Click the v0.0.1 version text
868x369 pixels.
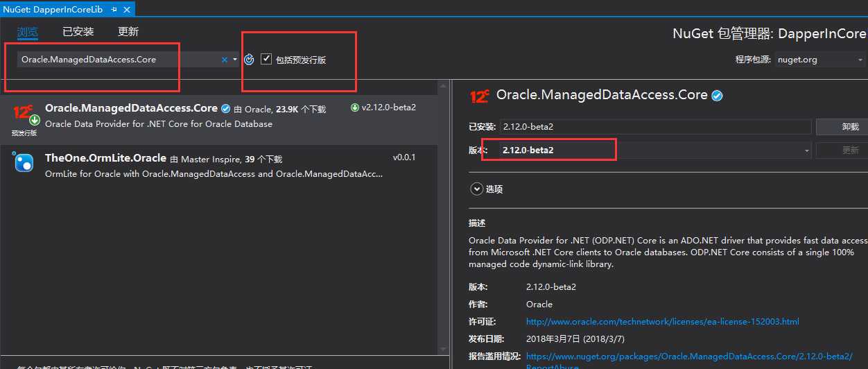(404, 157)
